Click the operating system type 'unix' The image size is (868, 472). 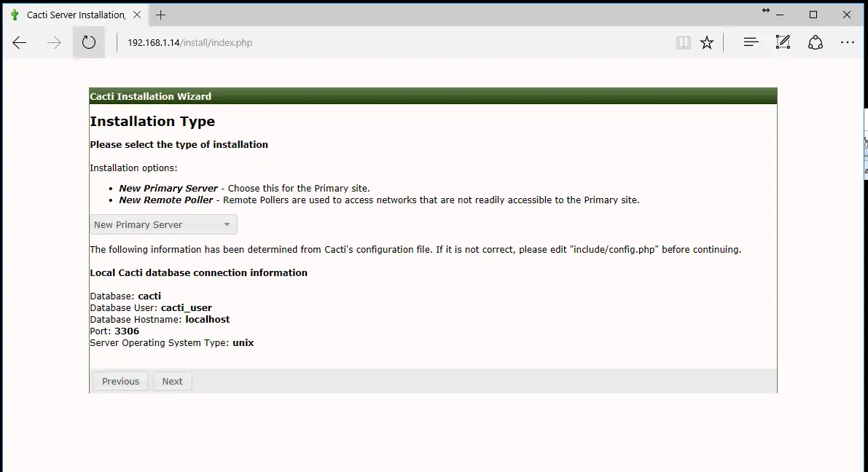point(243,342)
